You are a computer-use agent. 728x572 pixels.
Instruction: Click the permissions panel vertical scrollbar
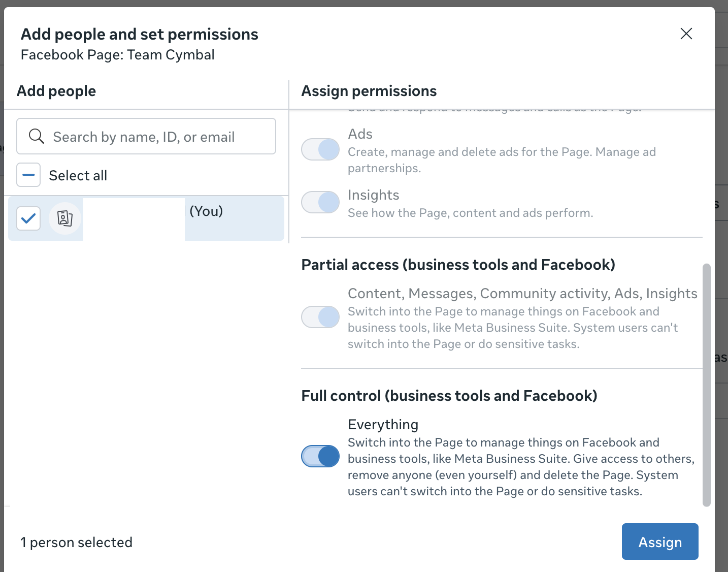click(706, 385)
